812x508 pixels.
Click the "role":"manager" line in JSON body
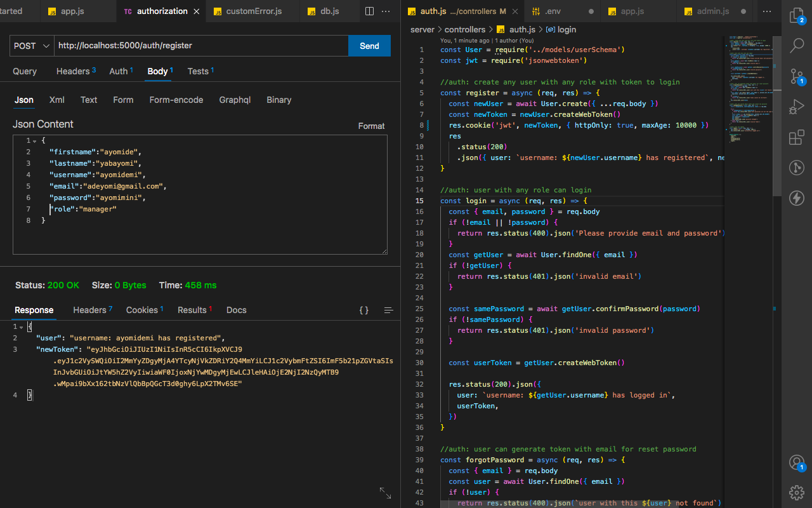click(x=83, y=209)
